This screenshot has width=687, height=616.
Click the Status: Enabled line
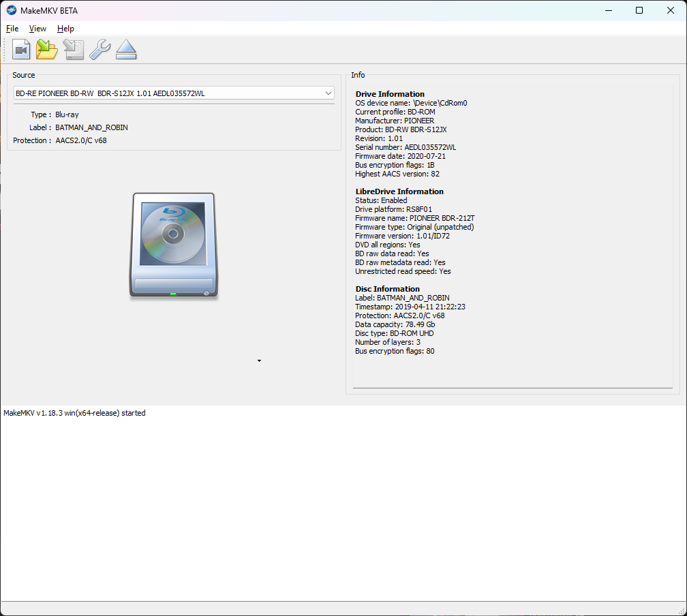pyautogui.click(x=381, y=200)
